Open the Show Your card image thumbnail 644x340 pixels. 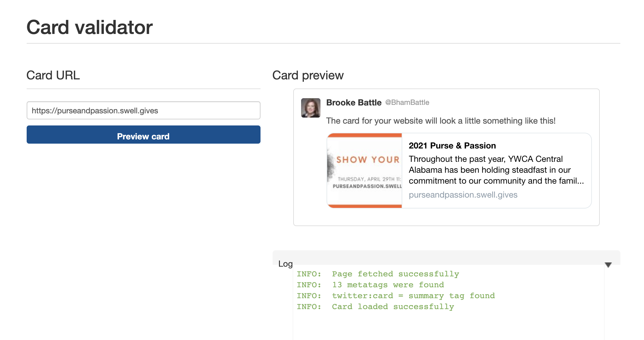pyautogui.click(x=364, y=171)
